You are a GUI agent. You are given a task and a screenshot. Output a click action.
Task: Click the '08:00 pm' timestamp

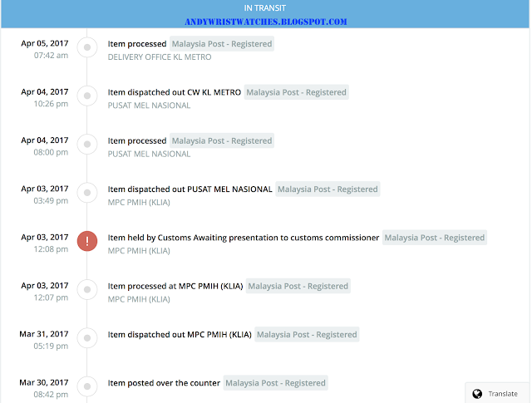51,152
